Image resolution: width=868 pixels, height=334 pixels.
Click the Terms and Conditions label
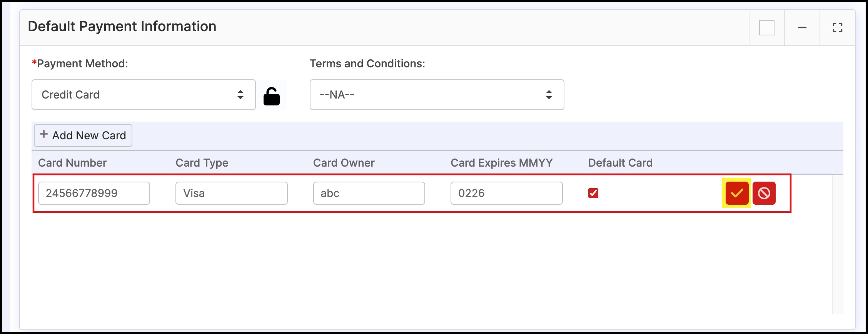[x=367, y=63]
